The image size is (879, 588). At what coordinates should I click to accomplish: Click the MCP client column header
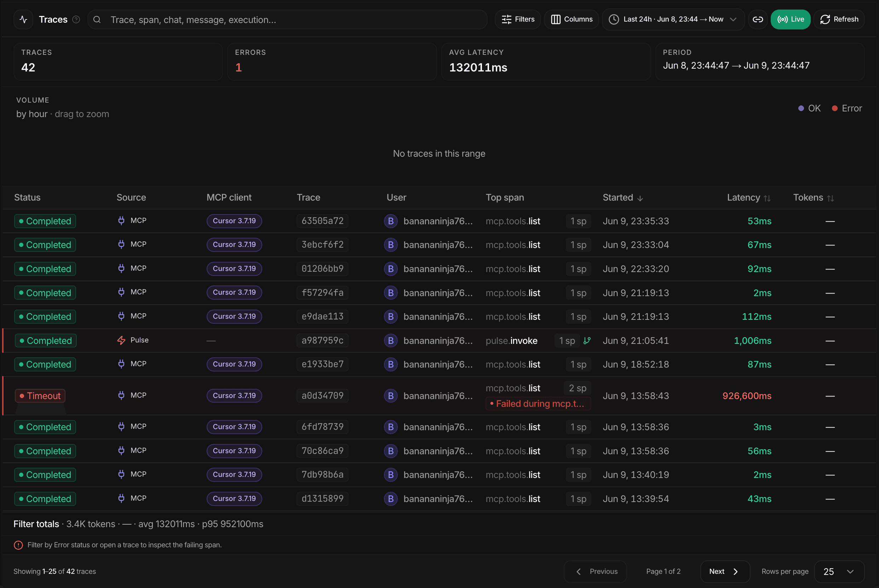click(x=229, y=198)
